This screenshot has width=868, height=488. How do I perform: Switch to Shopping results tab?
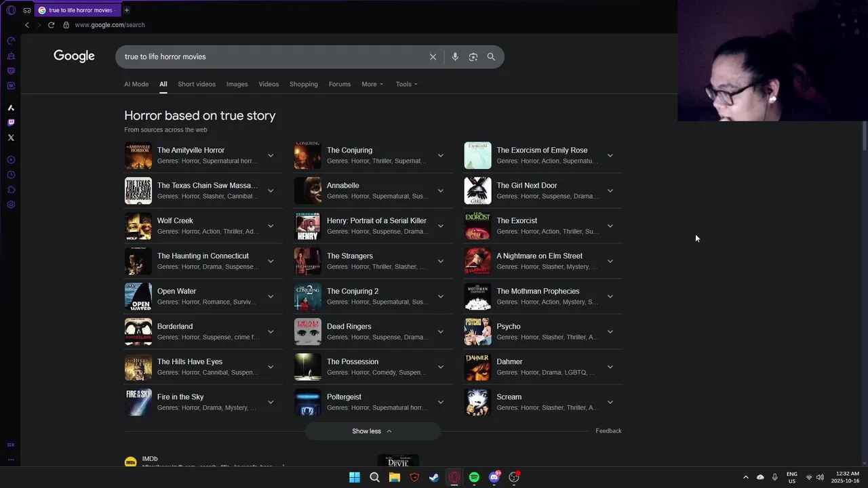click(304, 84)
